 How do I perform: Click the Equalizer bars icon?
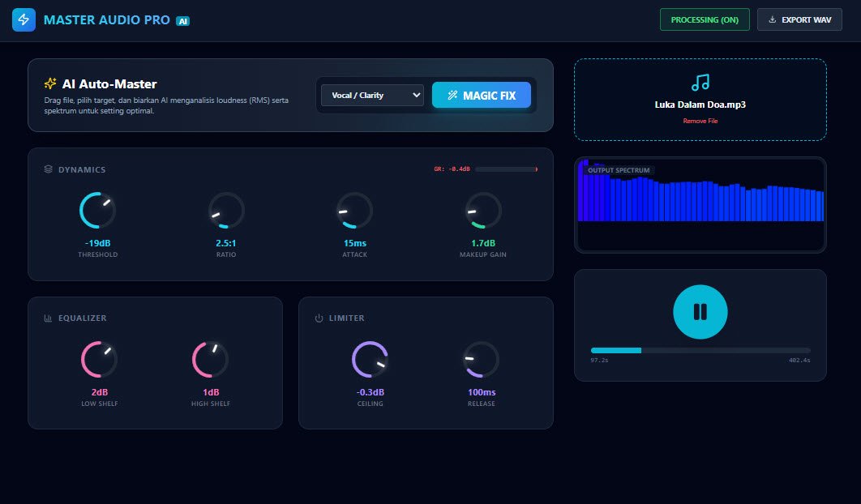point(49,318)
